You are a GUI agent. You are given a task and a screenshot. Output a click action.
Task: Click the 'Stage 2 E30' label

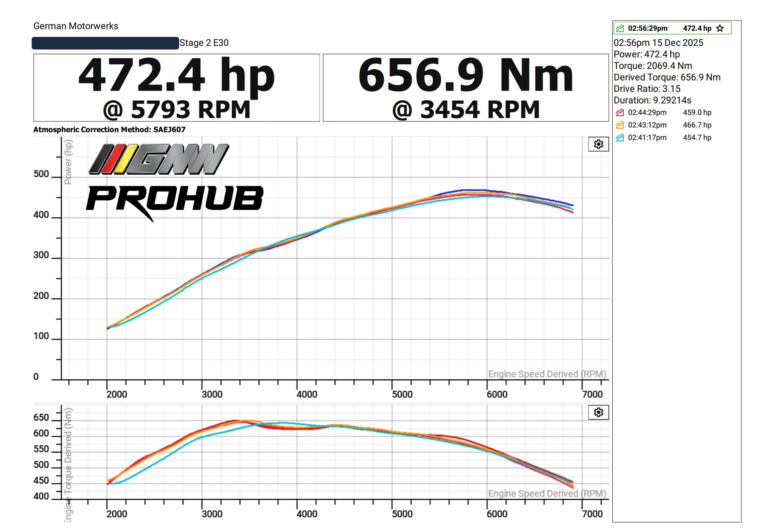tap(204, 43)
